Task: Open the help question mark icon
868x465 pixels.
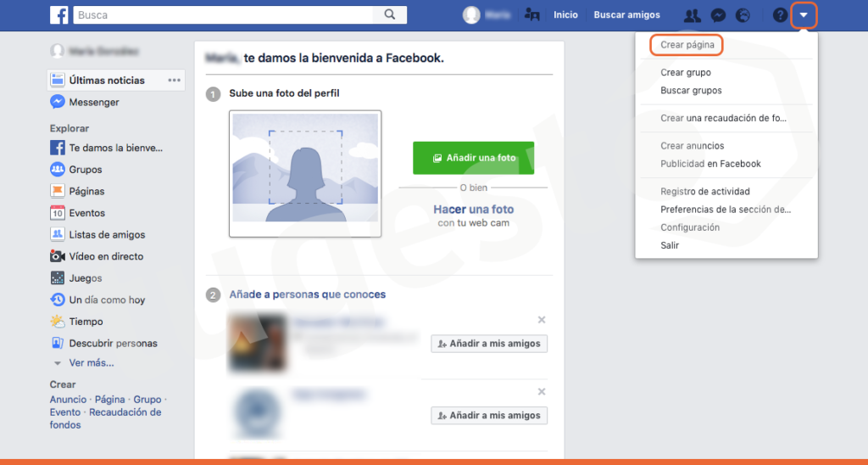Action: coord(780,15)
